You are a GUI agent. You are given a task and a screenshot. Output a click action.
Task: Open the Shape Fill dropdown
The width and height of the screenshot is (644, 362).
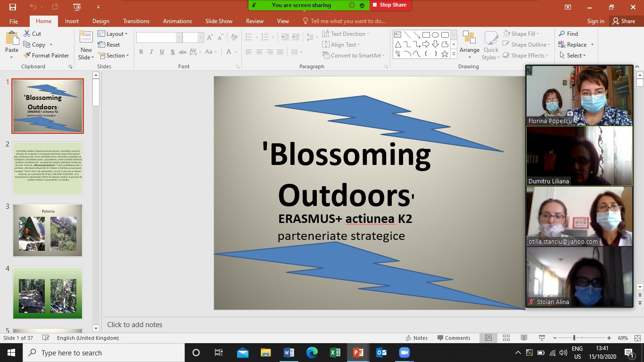tap(521, 34)
